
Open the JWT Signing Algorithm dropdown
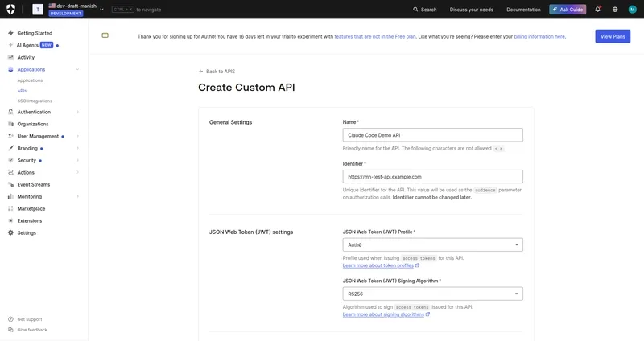432,294
